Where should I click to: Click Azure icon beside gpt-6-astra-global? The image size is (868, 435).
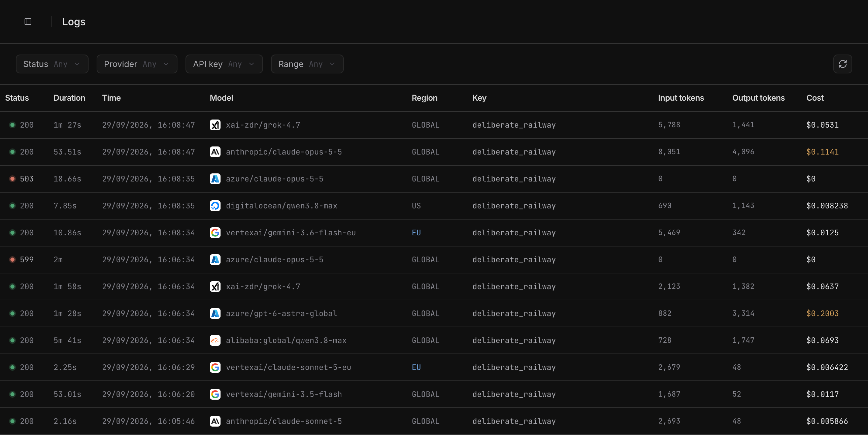coord(215,314)
